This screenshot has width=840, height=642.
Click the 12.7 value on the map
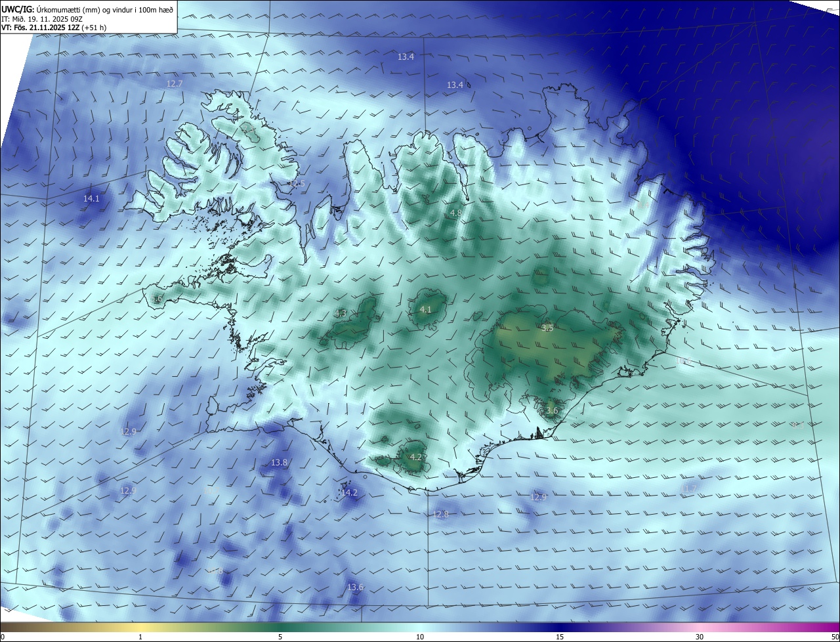(x=175, y=84)
